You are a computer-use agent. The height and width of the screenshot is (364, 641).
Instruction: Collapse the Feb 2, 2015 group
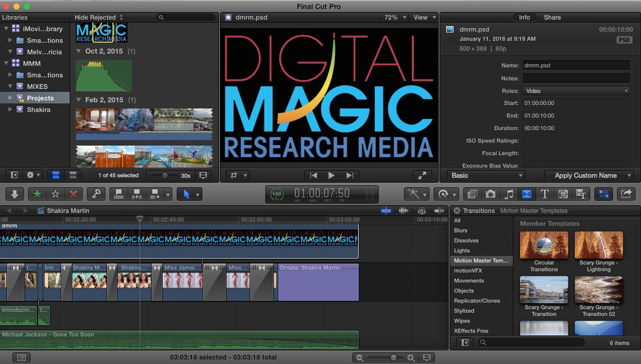point(78,99)
